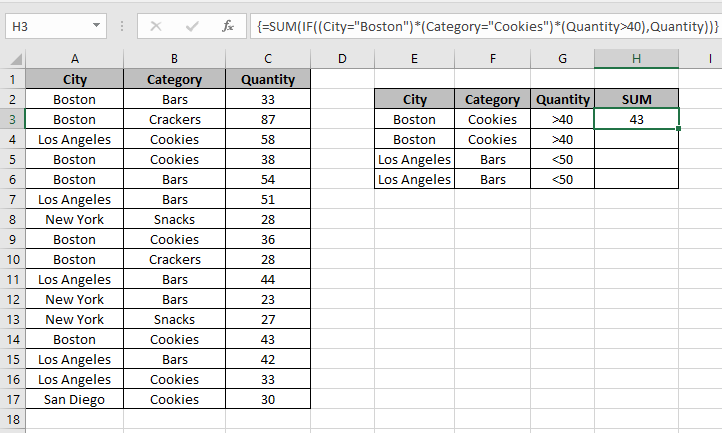Select row 10 header

[x=12, y=259]
